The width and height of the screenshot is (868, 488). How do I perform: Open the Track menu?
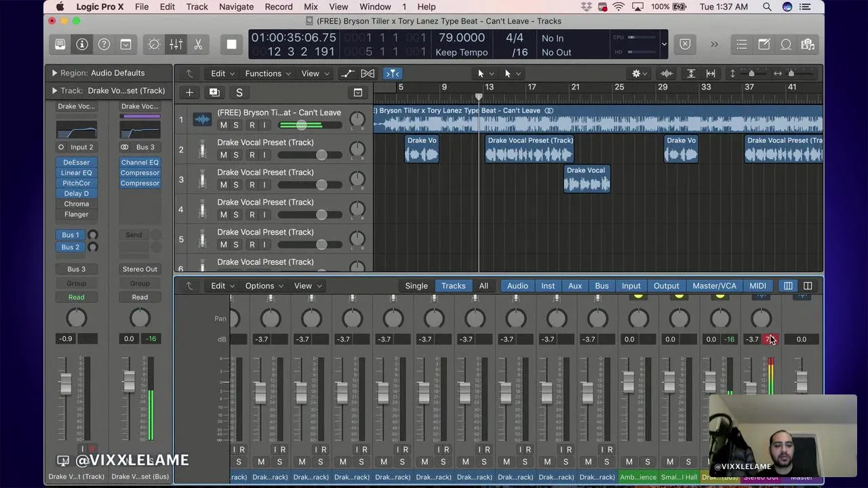point(197,7)
